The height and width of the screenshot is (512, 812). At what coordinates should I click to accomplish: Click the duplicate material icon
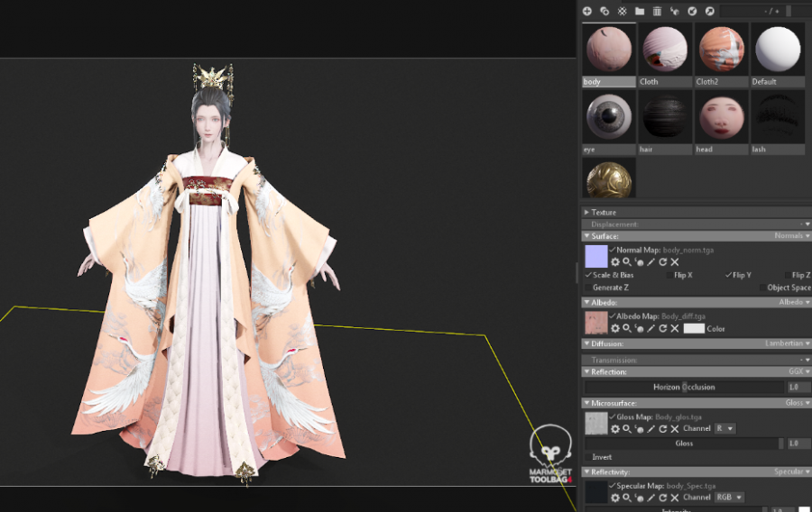click(x=604, y=11)
